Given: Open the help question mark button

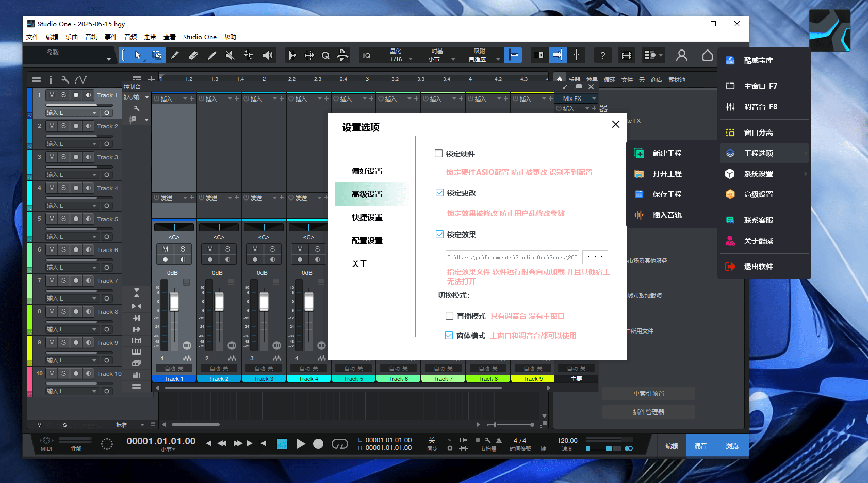Looking at the screenshot, I should 602,56.
